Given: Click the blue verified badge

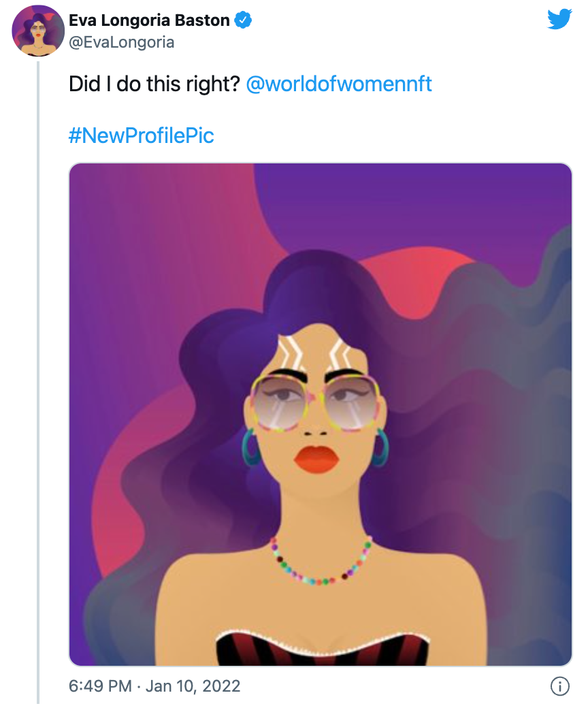Looking at the screenshot, I should tap(243, 20).
